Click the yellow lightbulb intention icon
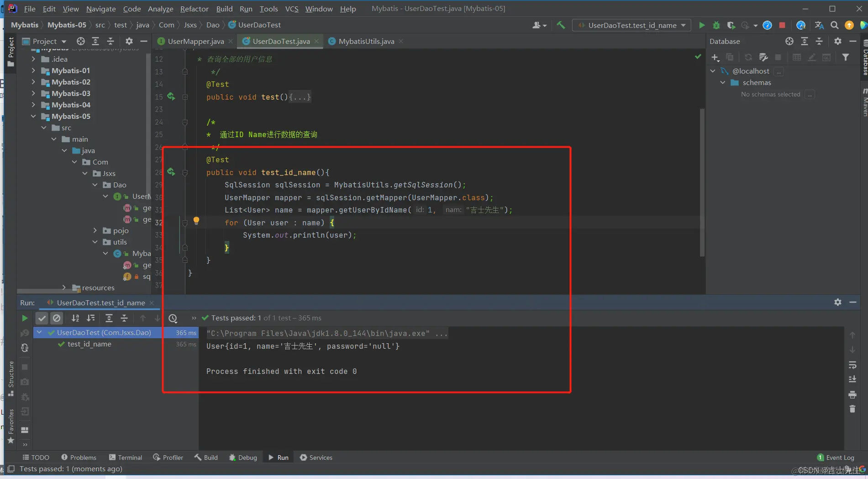868x479 pixels. click(196, 221)
